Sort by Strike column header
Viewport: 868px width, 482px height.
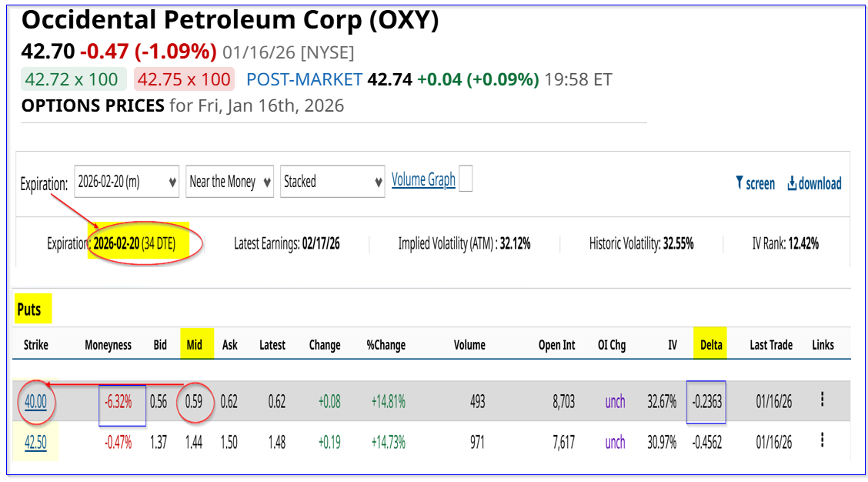pos(35,345)
